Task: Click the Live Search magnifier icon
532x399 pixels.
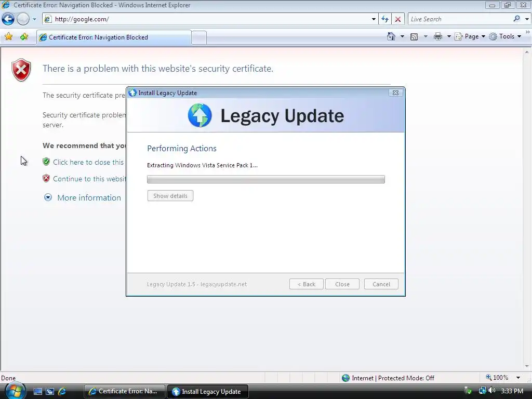Action: pos(516,19)
